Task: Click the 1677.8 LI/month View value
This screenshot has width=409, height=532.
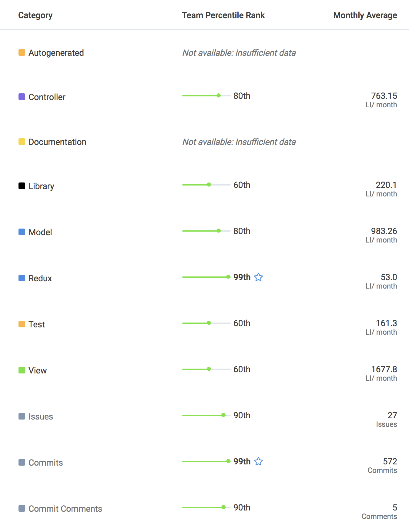Action: click(x=381, y=373)
